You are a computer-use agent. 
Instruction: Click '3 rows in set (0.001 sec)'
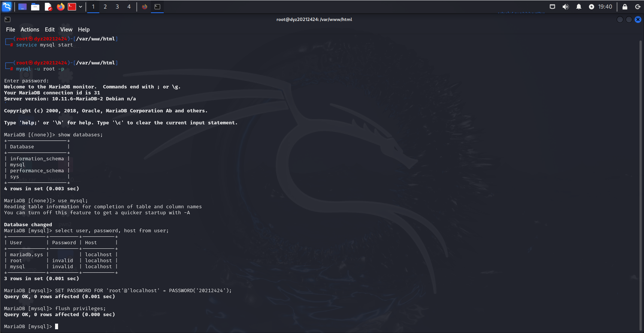click(42, 279)
